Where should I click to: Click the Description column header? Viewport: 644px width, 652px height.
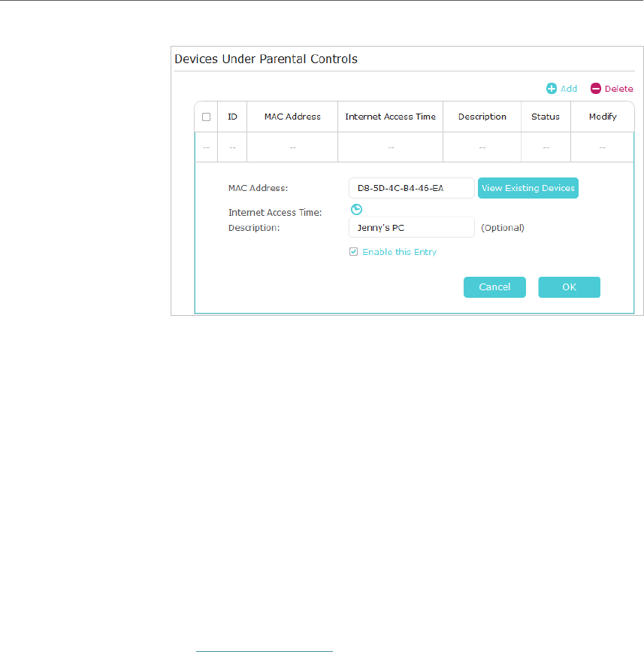(x=482, y=117)
